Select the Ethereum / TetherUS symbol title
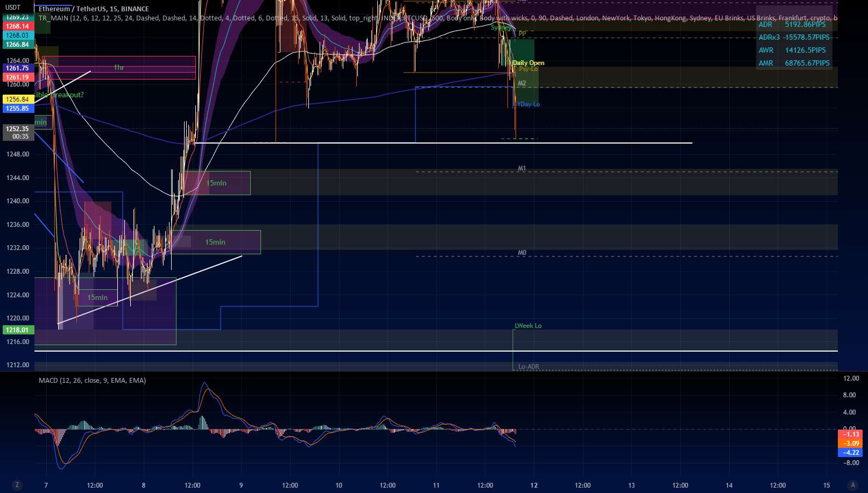The width and height of the screenshot is (868, 493). tap(94, 9)
